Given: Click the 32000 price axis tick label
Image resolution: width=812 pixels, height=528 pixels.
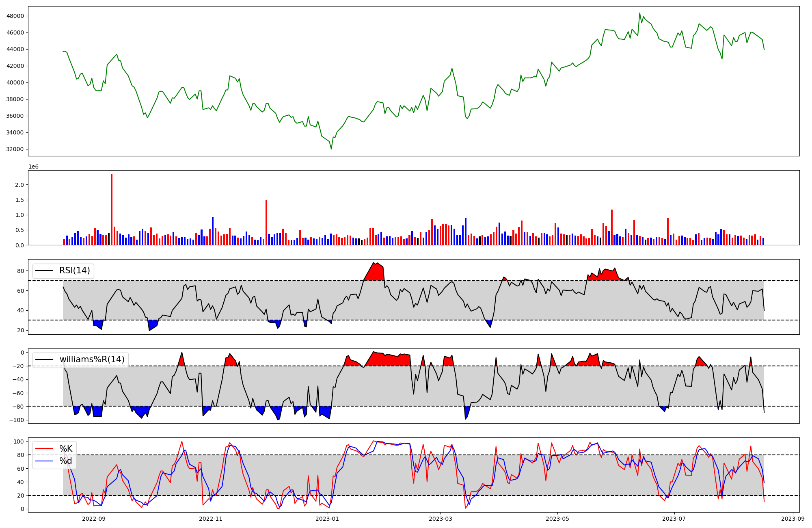Looking at the screenshot, I should tap(15, 149).
